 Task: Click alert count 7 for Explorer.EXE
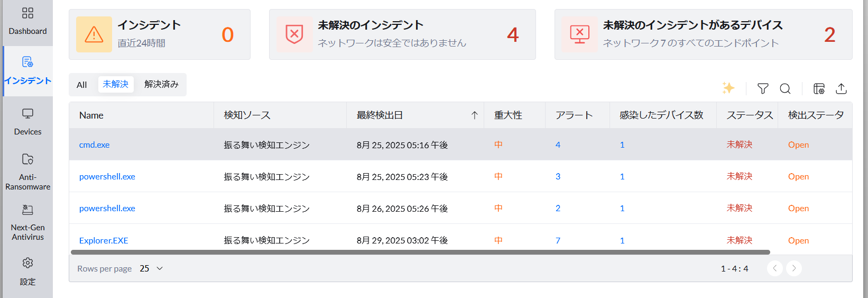pyautogui.click(x=558, y=240)
